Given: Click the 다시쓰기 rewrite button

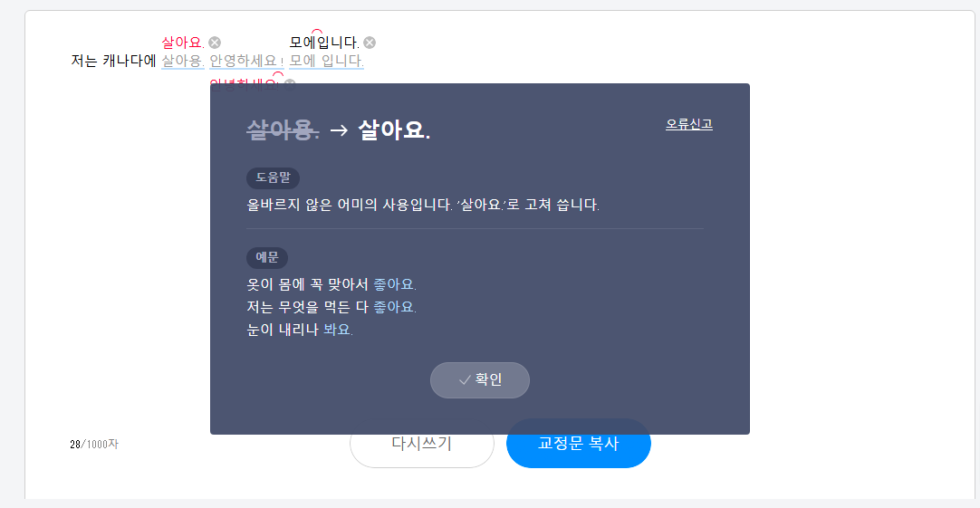Looking at the screenshot, I should (x=422, y=443).
